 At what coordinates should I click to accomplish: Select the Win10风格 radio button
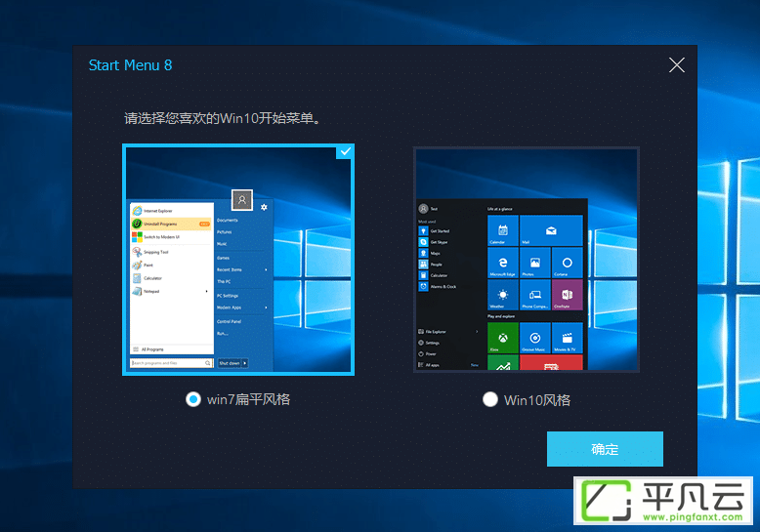tap(490, 399)
